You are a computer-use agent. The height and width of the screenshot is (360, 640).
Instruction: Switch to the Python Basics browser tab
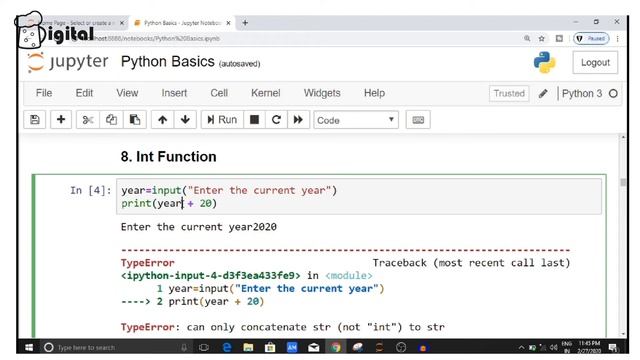182,23
